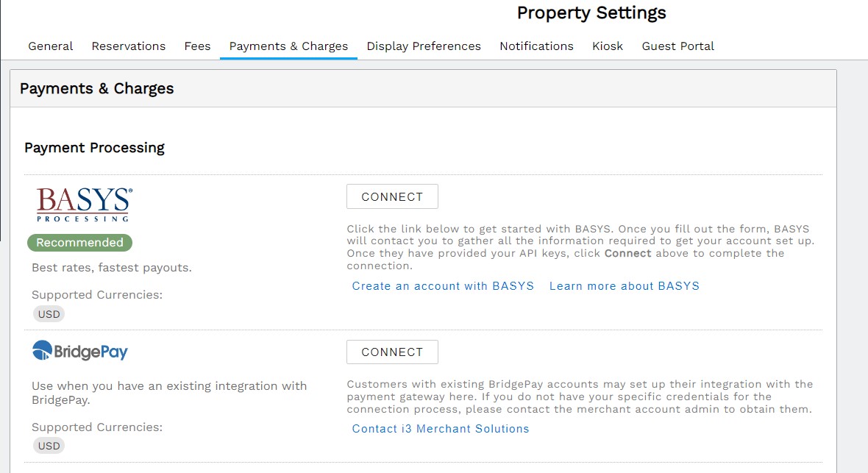The width and height of the screenshot is (868, 473).
Task: Select the Payments & Charges tab
Action: click(288, 46)
